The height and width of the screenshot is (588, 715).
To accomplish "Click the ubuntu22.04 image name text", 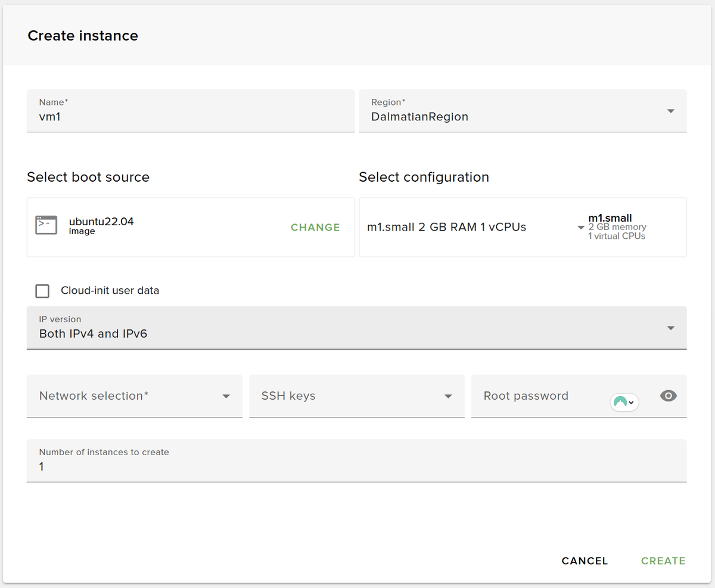I will click(x=101, y=222).
